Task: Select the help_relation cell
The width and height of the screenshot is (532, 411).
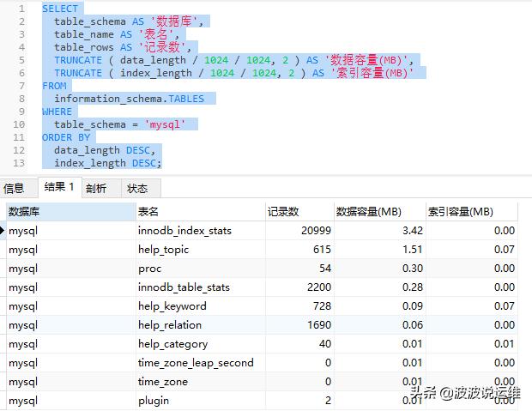Action: pyautogui.click(x=201, y=325)
